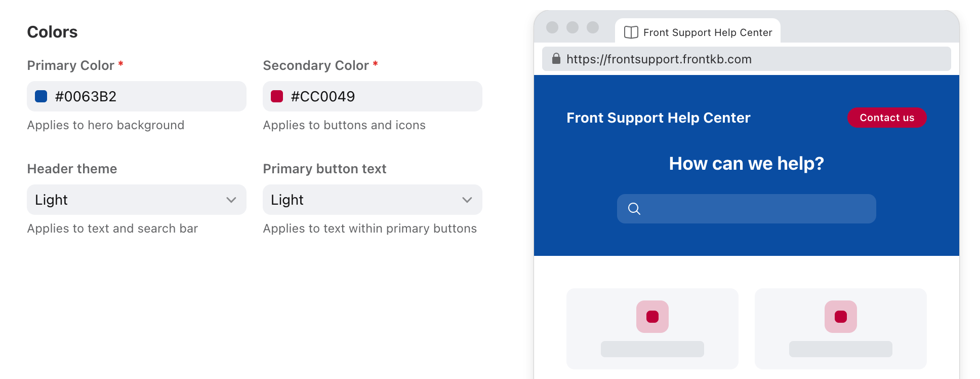This screenshot has height=379, width=980.
Task: Click the preview search bar
Action: (747, 209)
